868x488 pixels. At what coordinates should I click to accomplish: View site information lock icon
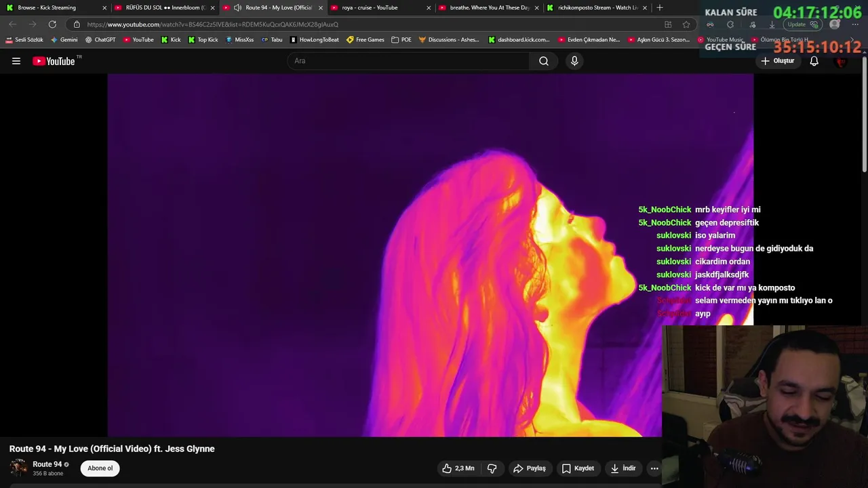tap(77, 24)
